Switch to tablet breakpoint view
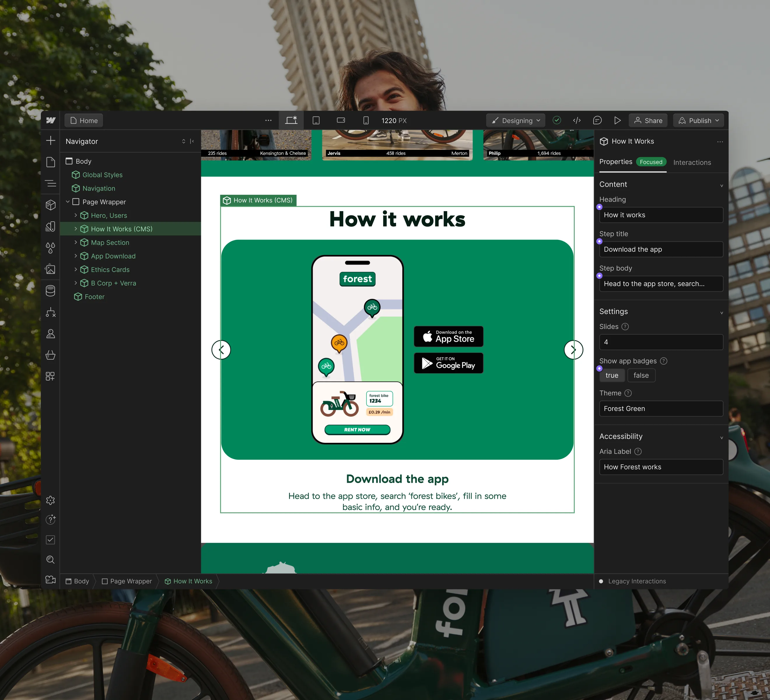The image size is (770, 700). [x=316, y=121]
